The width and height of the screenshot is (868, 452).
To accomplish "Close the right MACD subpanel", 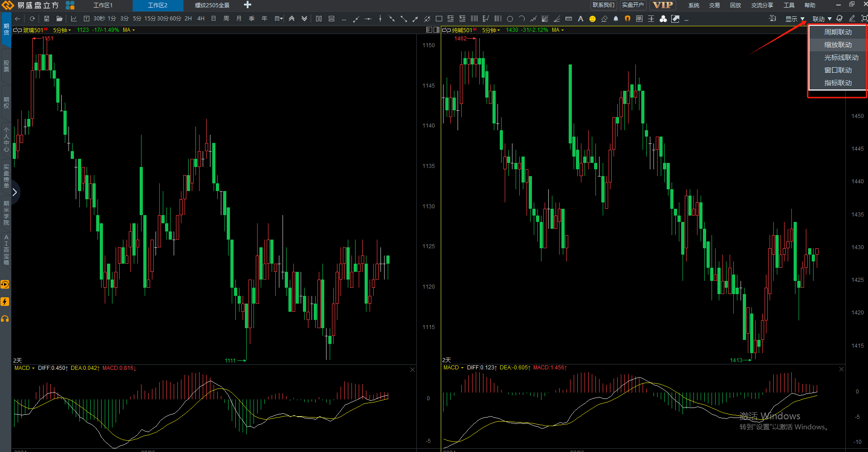I will click(841, 369).
